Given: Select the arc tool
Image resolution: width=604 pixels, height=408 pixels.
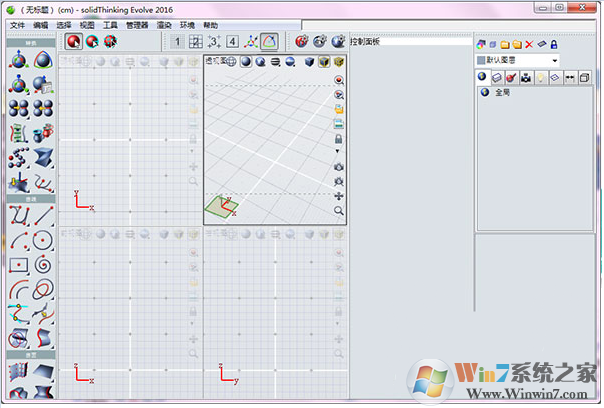Looking at the screenshot, I should [x=18, y=240].
